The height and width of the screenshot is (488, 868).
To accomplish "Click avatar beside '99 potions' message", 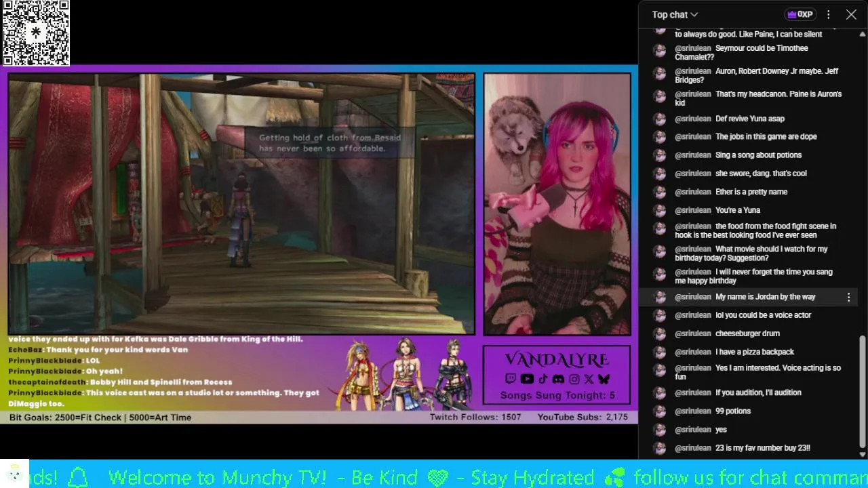I will [x=659, y=411].
